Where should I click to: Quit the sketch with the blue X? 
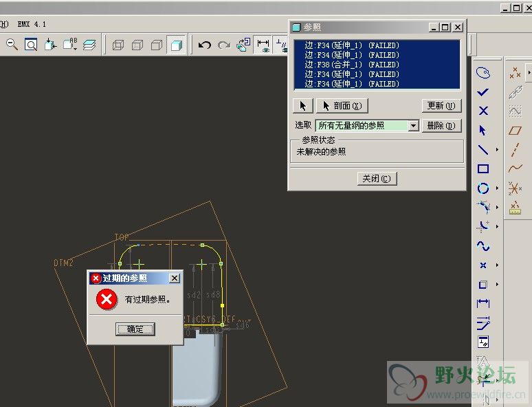point(483,111)
